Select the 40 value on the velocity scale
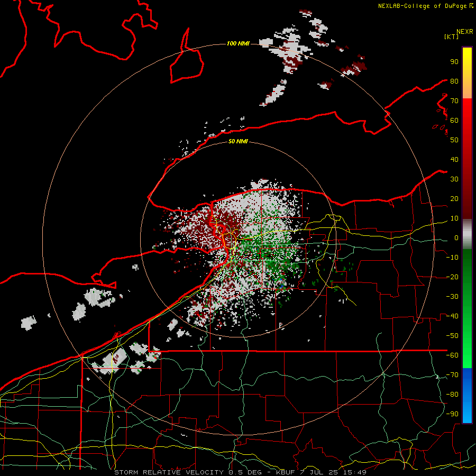 pyautogui.click(x=454, y=160)
